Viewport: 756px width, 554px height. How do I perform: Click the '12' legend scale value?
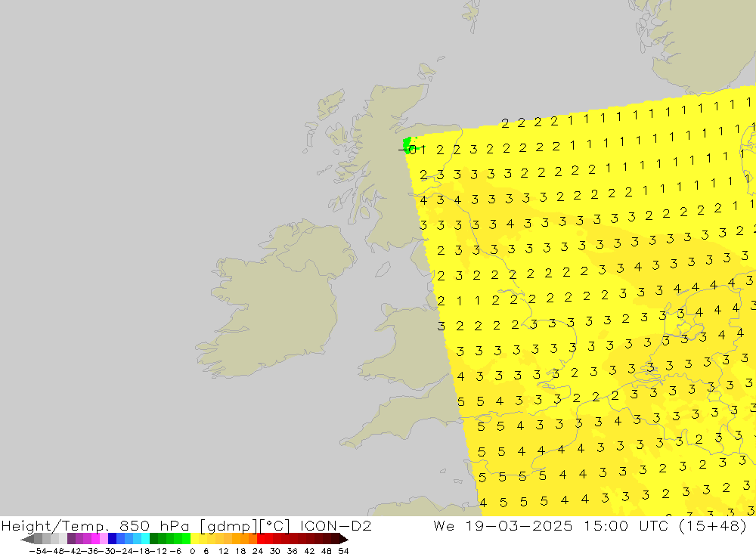(223, 551)
